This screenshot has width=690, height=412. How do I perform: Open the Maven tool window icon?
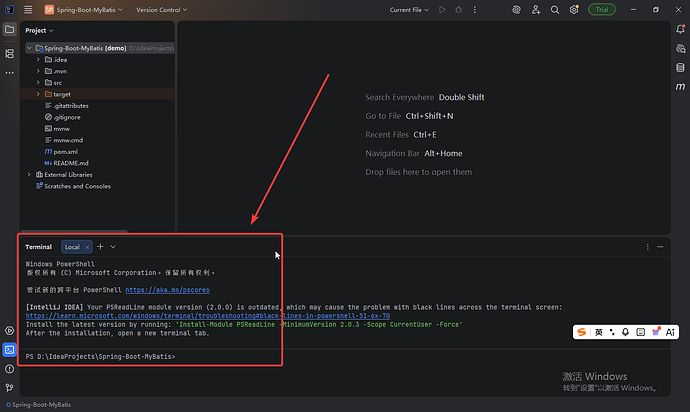tap(680, 87)
